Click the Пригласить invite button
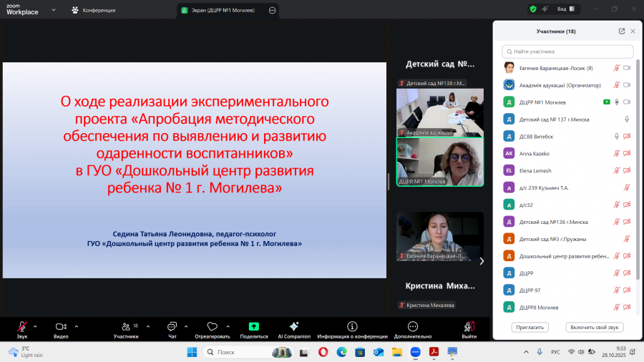Image resolution: width=644 pixels, height=362 pixels. click(x=530, y=327)
